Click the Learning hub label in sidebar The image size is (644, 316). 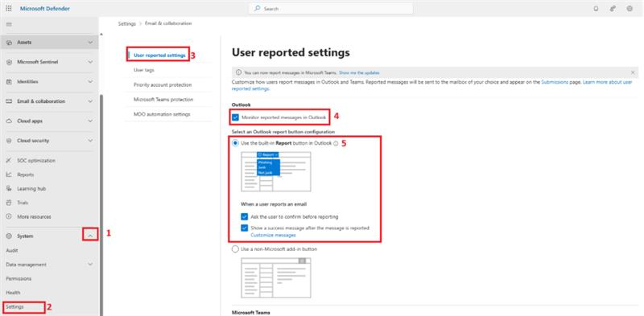[31, 189]
